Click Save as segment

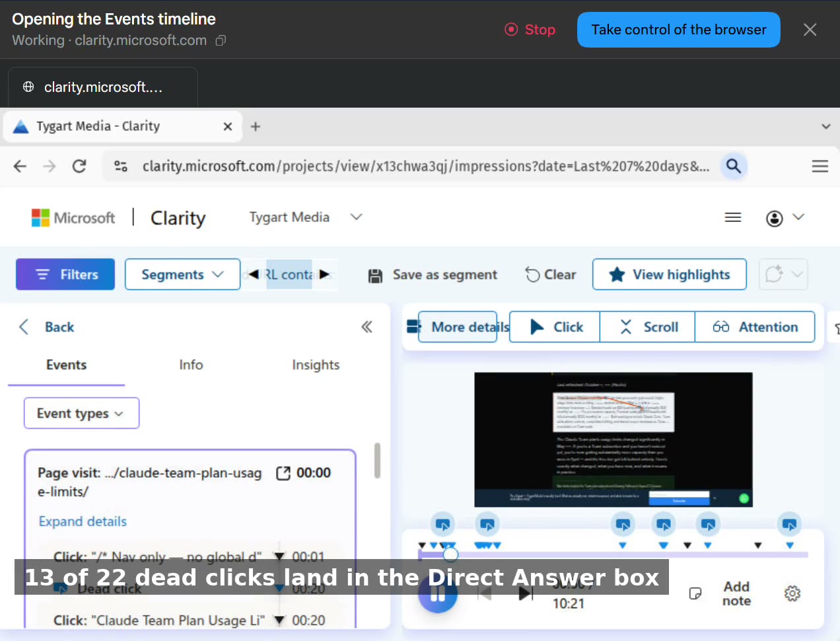pyautogui.click(x=433, y=275)
